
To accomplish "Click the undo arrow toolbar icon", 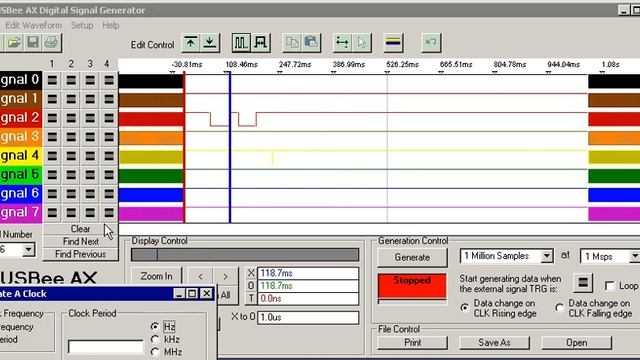I will coord(431,42).
